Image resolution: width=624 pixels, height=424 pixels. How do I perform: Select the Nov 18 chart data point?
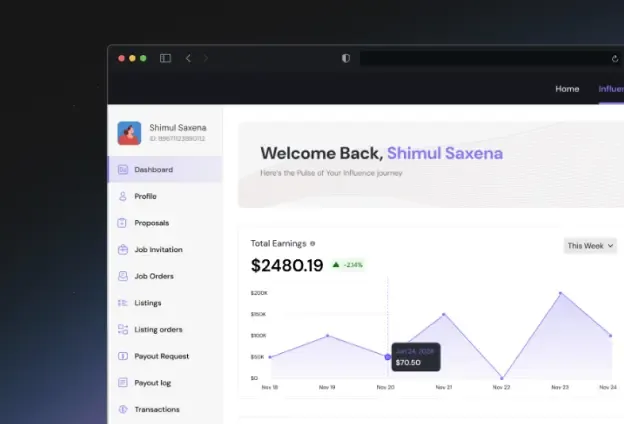[270, 357]
